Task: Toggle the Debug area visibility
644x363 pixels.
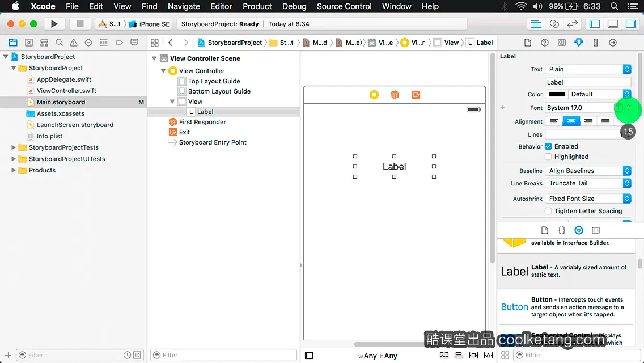Action: point(613,24)
